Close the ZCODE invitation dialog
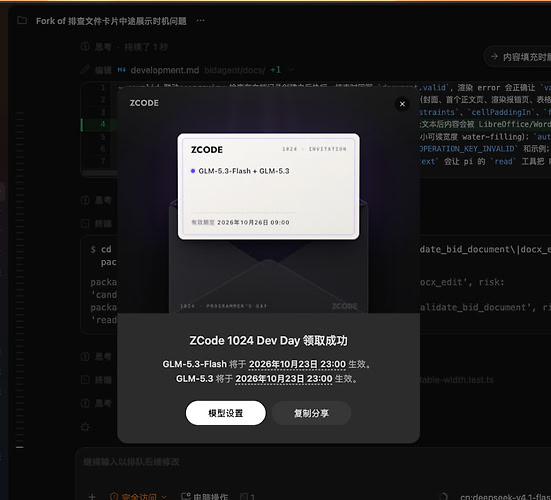This screenshot has height=500, width=551. tap(402, 104)
